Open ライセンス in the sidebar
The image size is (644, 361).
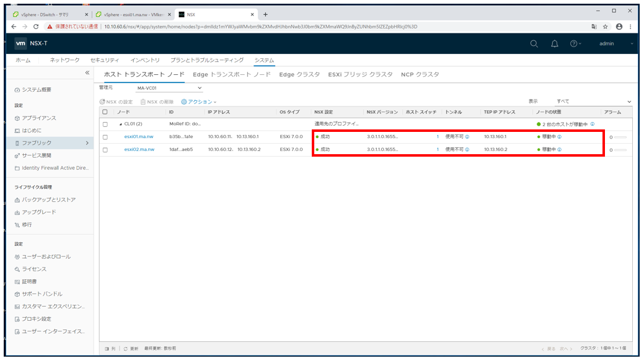[x=30, y=269]
